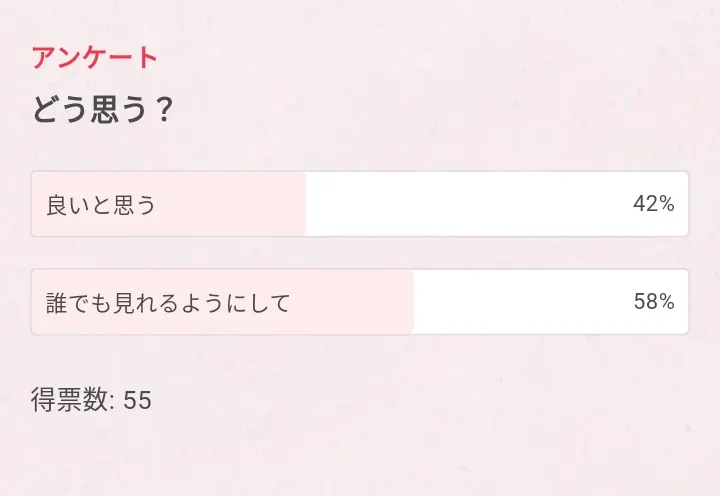
Task: Click the red "アンケート" heading
Action: [95, 58]
